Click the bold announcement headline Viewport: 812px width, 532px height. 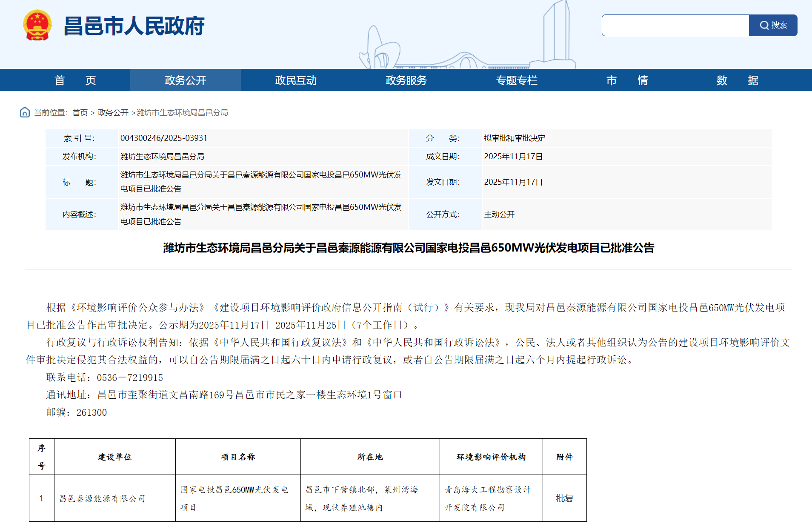[x=409, y=248]
